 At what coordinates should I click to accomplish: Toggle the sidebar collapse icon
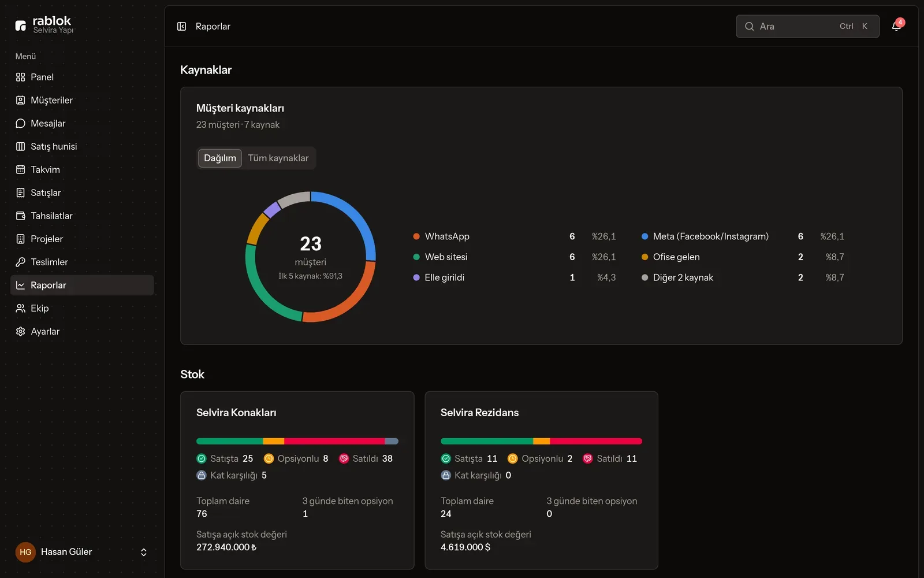[181, 26]
